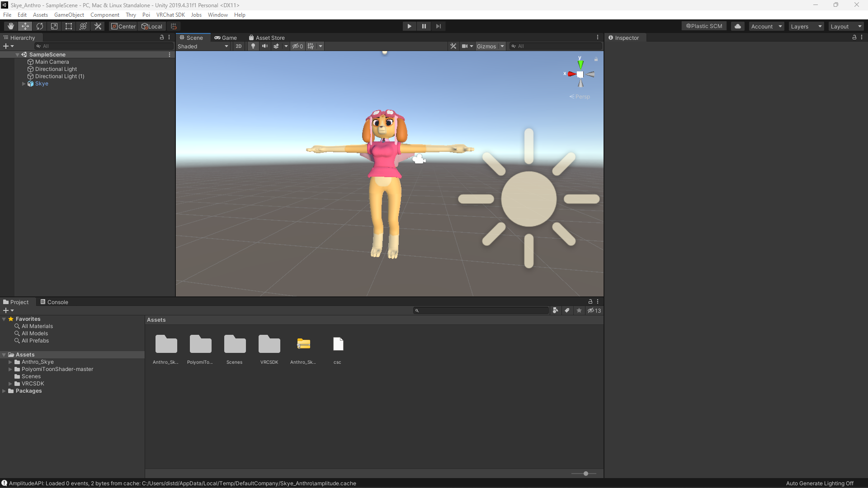Open the cloud services icon
This screenshot has height=488, width=868.
pyautogui.click(x=737, y=26)
